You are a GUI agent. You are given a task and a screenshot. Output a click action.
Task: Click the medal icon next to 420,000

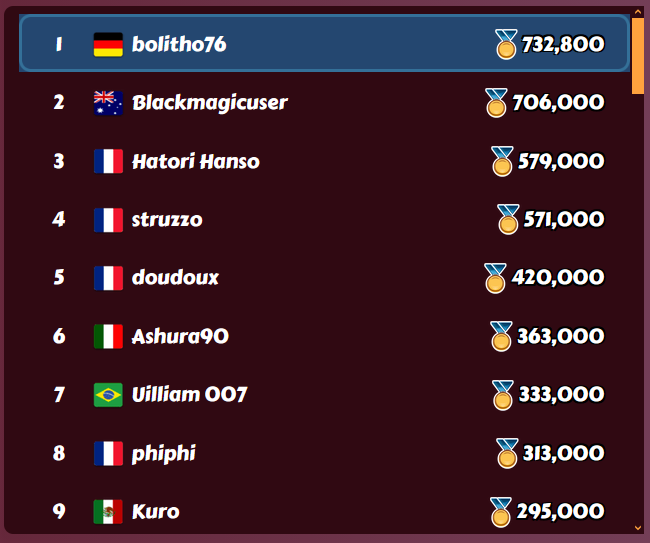pyautogui.click(x=495, y=278)
